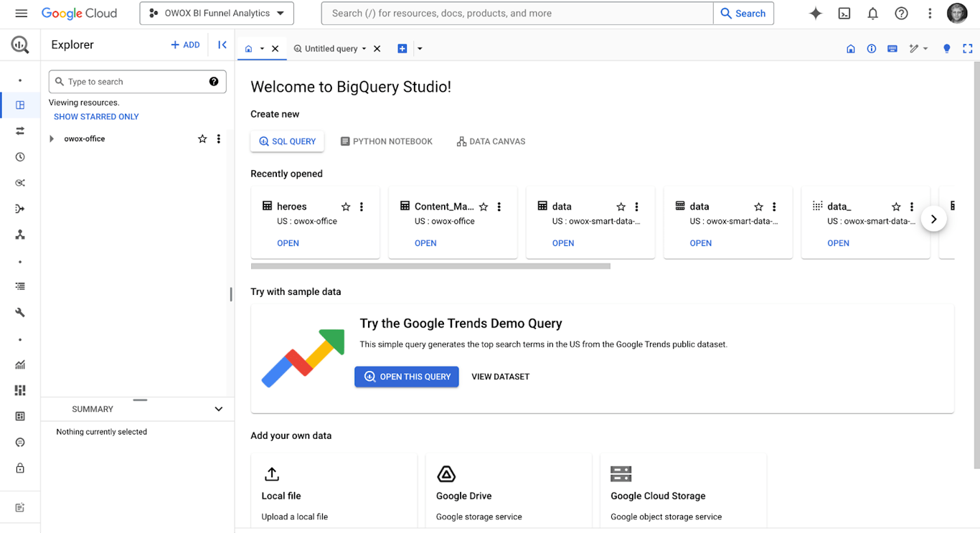Open the line chart monitoring sidebar icon
The height and width of the screenshot is (533, 980).
tap(20, 364)
